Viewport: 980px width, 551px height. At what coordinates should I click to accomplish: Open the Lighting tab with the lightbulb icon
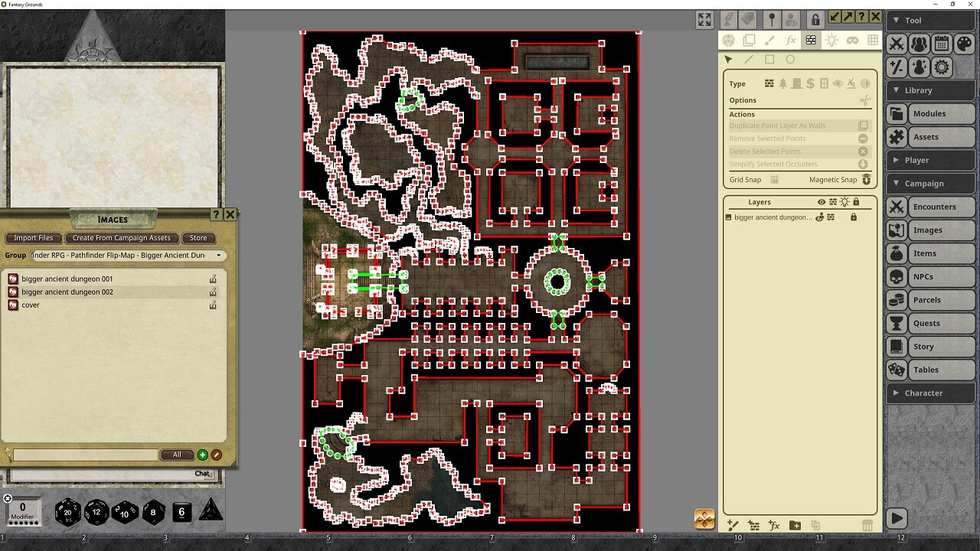tap(831, 41)
